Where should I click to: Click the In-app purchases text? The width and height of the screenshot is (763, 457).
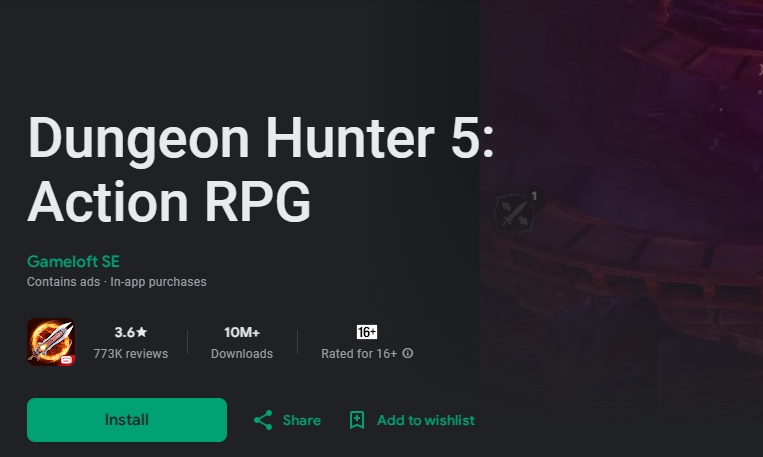click(x=158, y=282)
